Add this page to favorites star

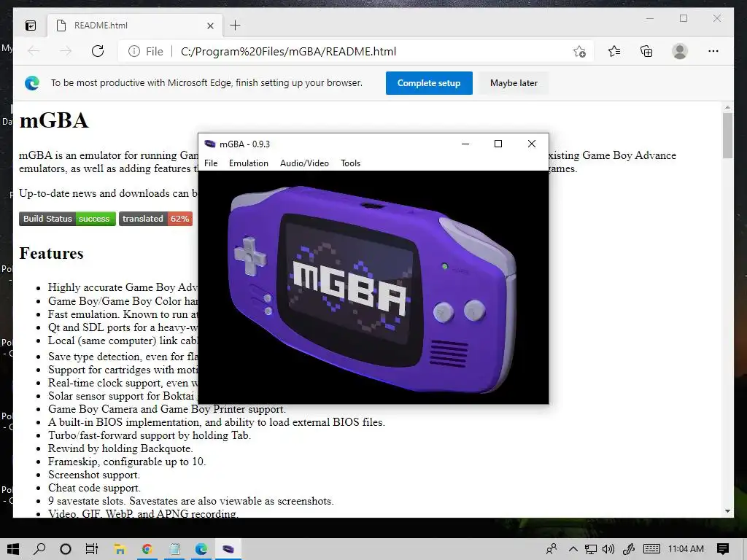coord(579,52)
